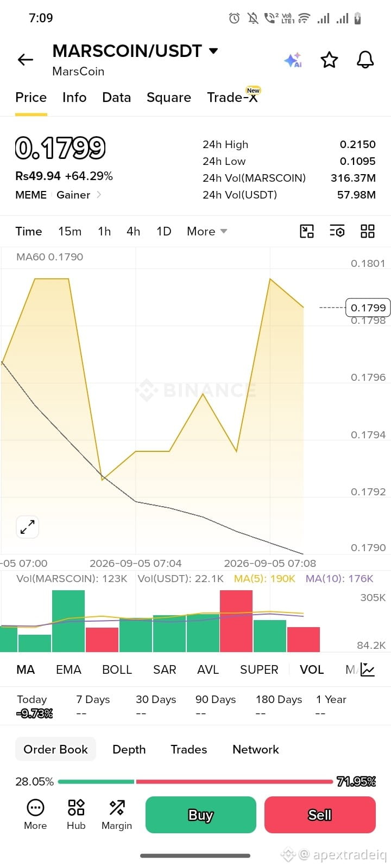Expand the More timeframes dropdown

click(207, 232)
